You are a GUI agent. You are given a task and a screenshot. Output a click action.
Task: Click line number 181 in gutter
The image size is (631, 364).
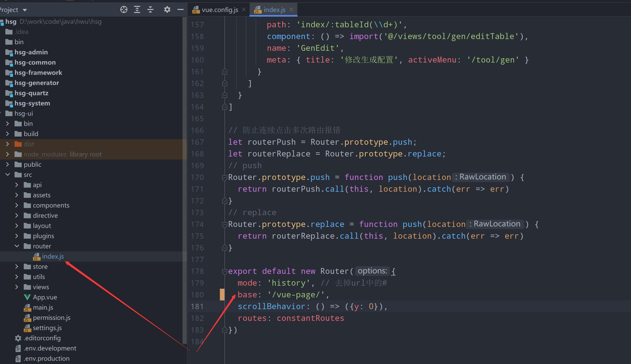click(197, 307)
